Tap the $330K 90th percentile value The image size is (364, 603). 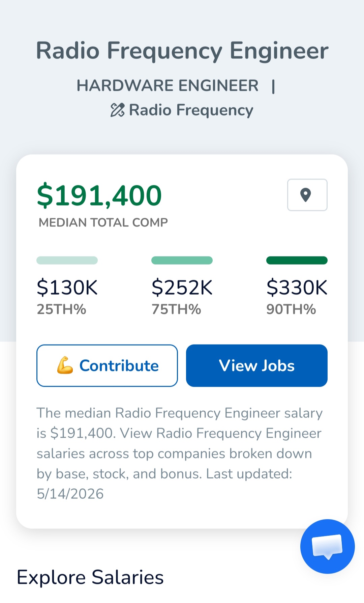coord(297,287)
